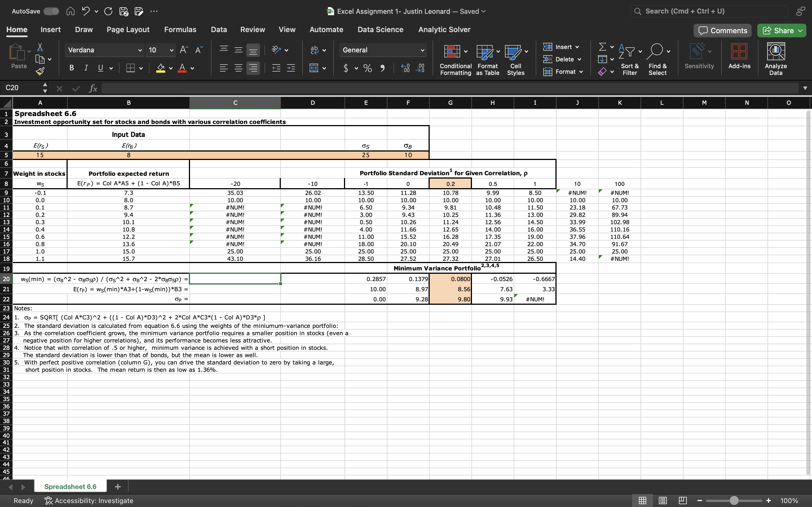Expand the formula bar arrow

805,88
